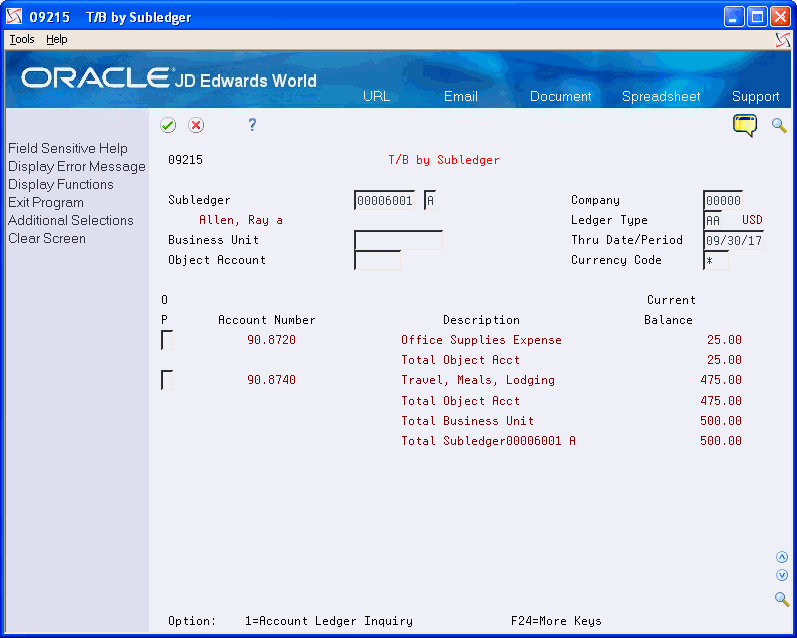This screenshot has height=638, width=797.
Task: Select Display Functions
Action: coord(60,185)
